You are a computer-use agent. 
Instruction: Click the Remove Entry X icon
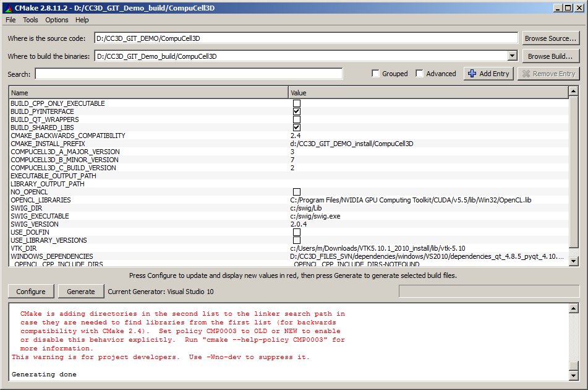(x=526, y=74)
